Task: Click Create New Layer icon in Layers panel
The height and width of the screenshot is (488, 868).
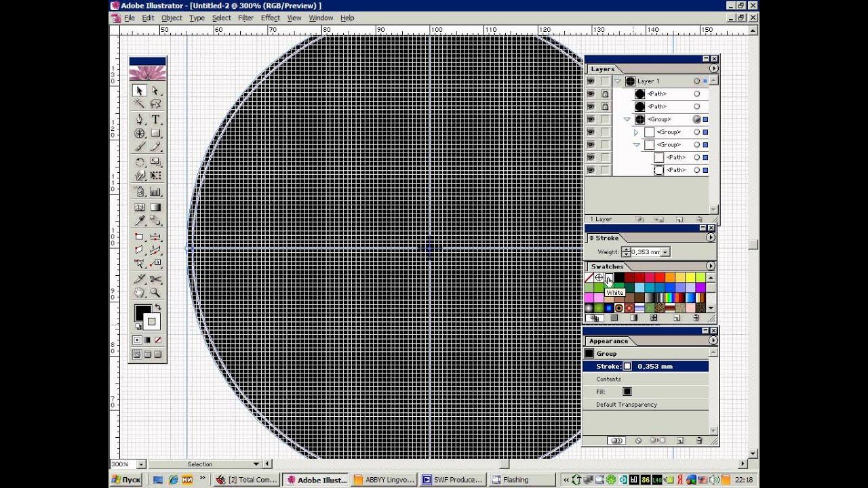Action: (679, 220)
